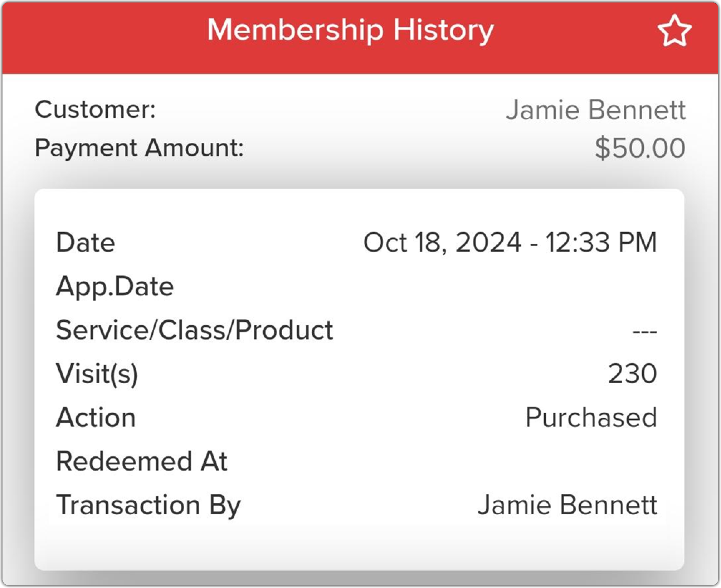Image resolution: width=721 pixels, height=588 pixels.
Task: Click customer name Jamie Bennett at top
Action: tap(596, 110)
